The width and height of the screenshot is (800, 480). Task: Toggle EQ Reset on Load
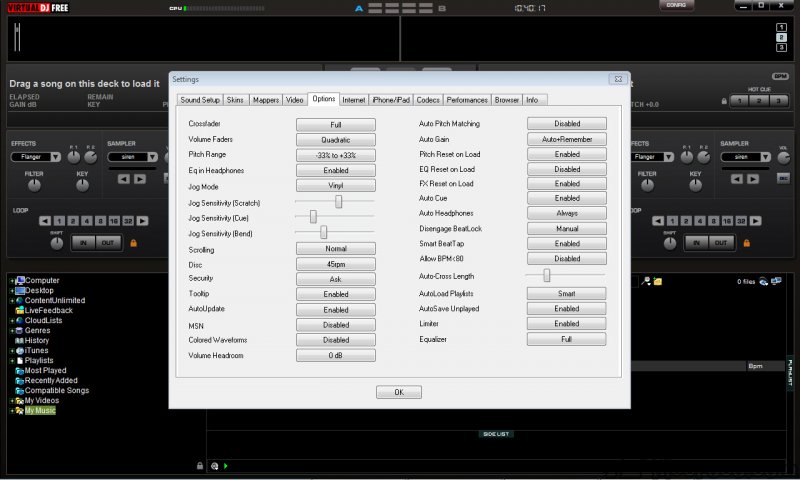click(x=567, y=169)
